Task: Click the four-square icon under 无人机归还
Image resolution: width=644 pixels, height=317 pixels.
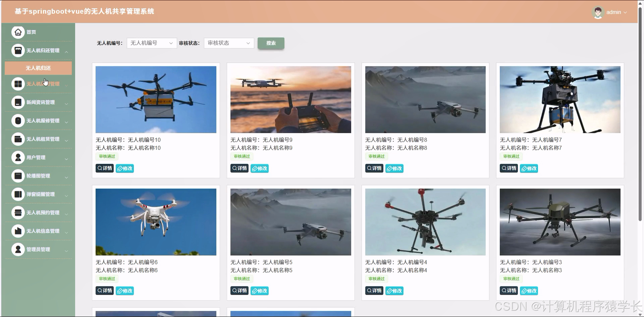Action: (18, 84)
